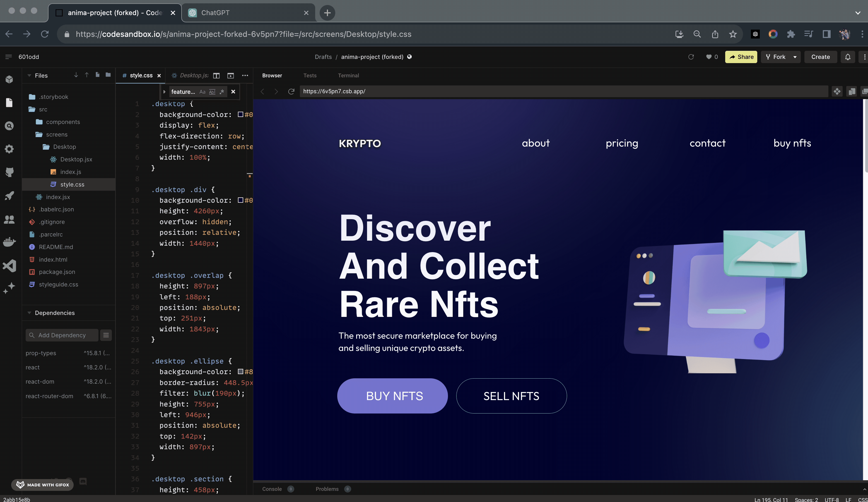
Task: Expand replace row in find widget
Action: click(164, 92)
